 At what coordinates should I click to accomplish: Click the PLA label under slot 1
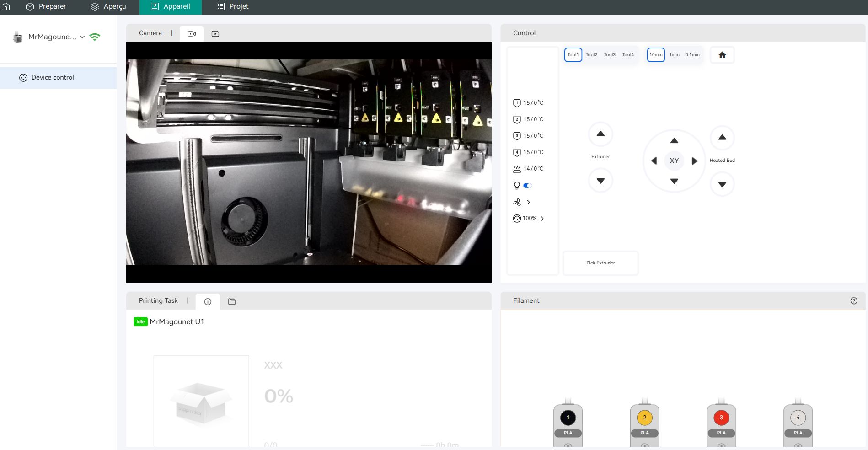(x=568, y=433)
